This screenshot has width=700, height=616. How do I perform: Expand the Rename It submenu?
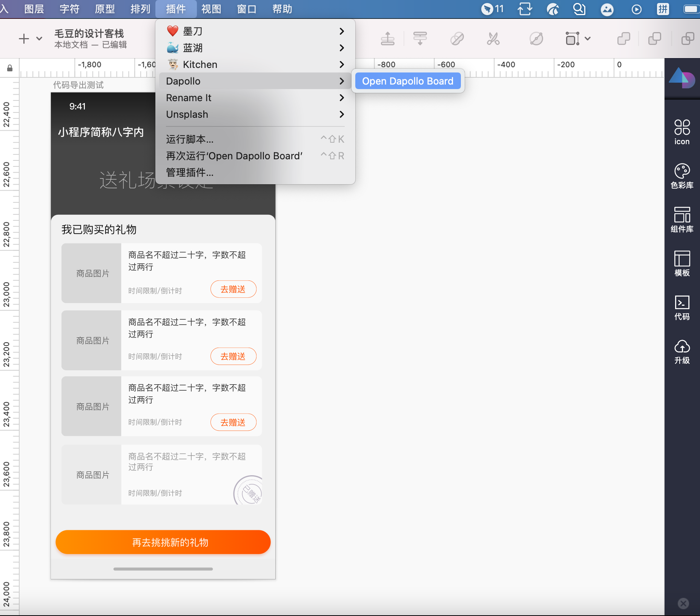point(255,98)
